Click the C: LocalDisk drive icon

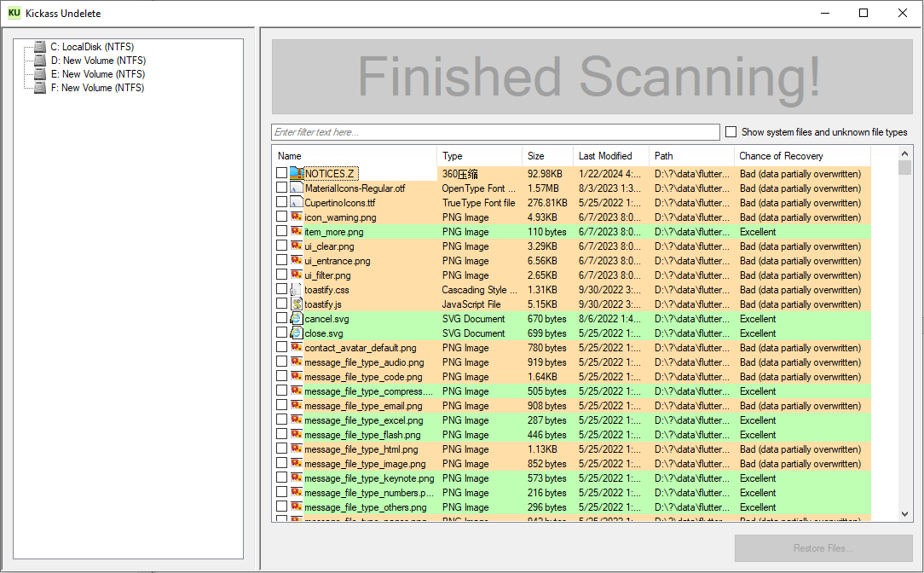coord(39,47)
